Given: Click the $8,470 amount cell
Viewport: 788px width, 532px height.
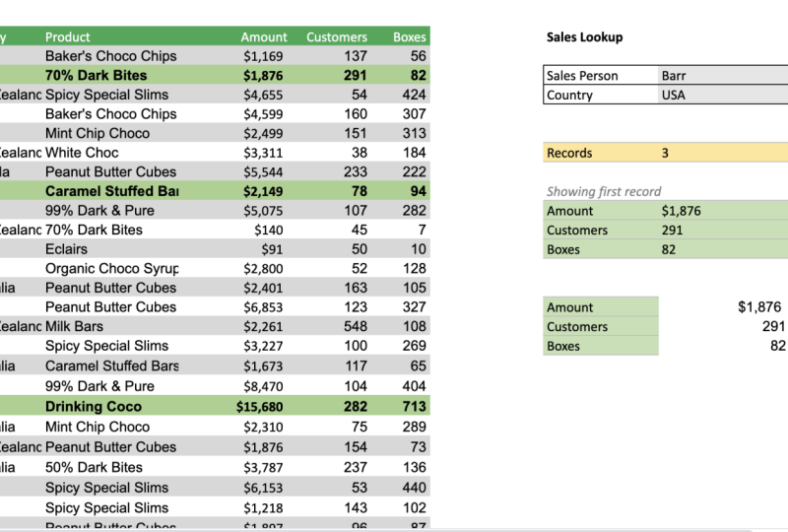Looking at the screenshot, I should tap(263, 386).
